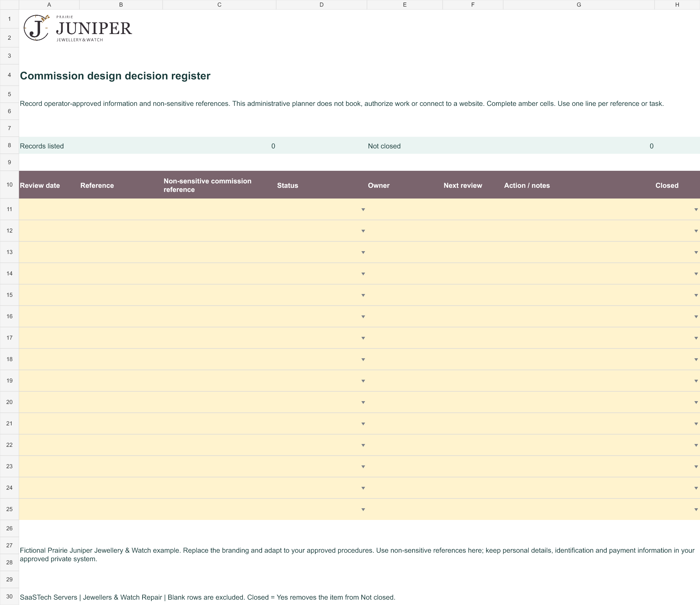Click the Prairie Juniper logo image
Image resolution: width=700 pixels, height=605 pixels.
pos(78,28)
